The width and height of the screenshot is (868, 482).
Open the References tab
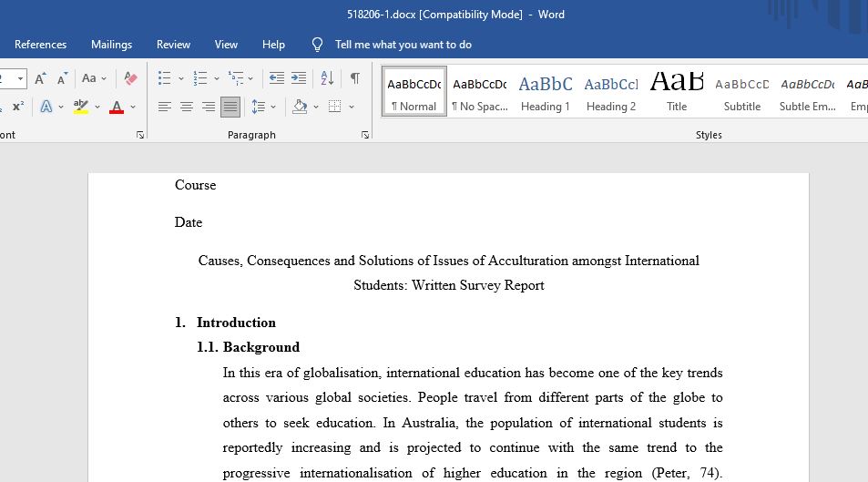pos(40,45)
